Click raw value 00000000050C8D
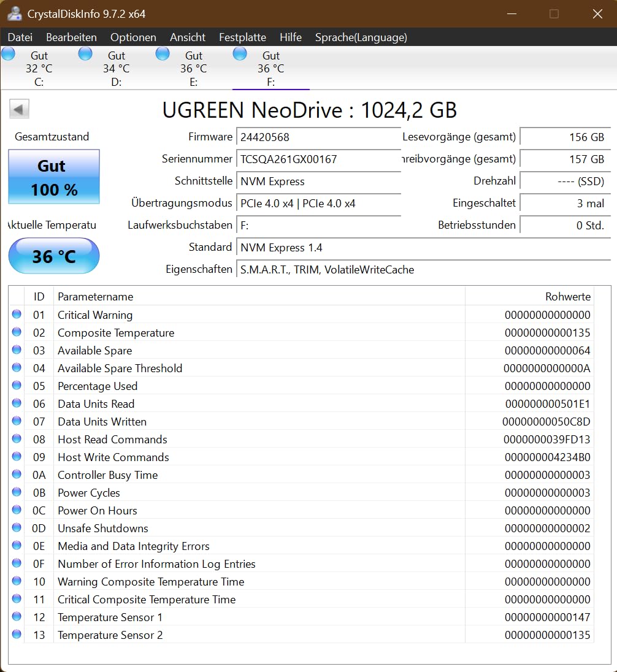 coord(546,422)
